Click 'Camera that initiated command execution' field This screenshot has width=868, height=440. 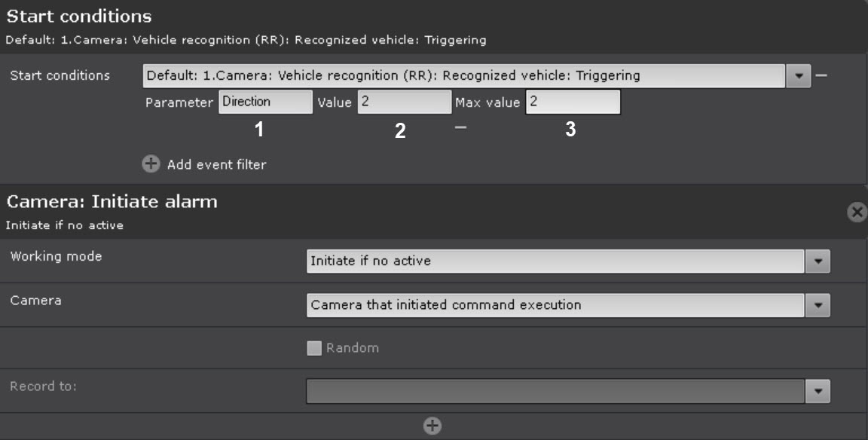click(x=555, y=305)
